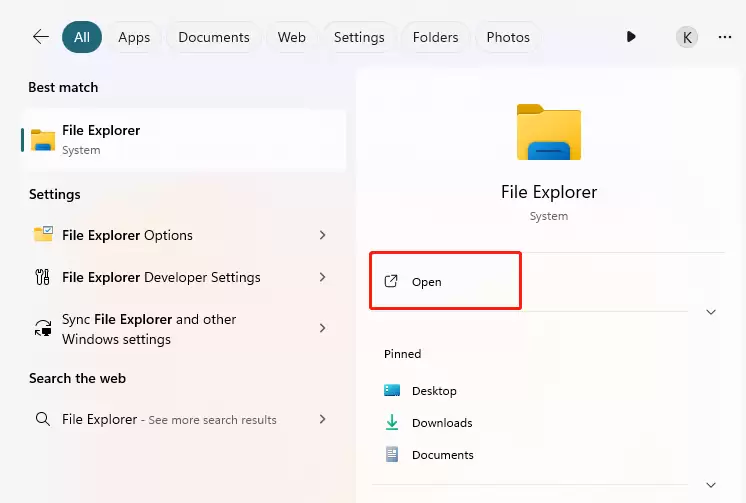The height and width of the screenshot is (503, 746).
Task: Open File Explorer Developer Settings
Action: 183,277
